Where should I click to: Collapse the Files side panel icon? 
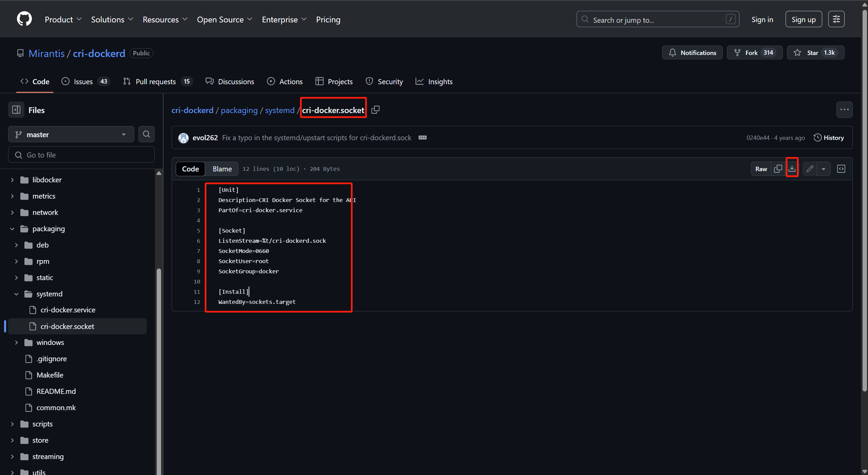16,110
